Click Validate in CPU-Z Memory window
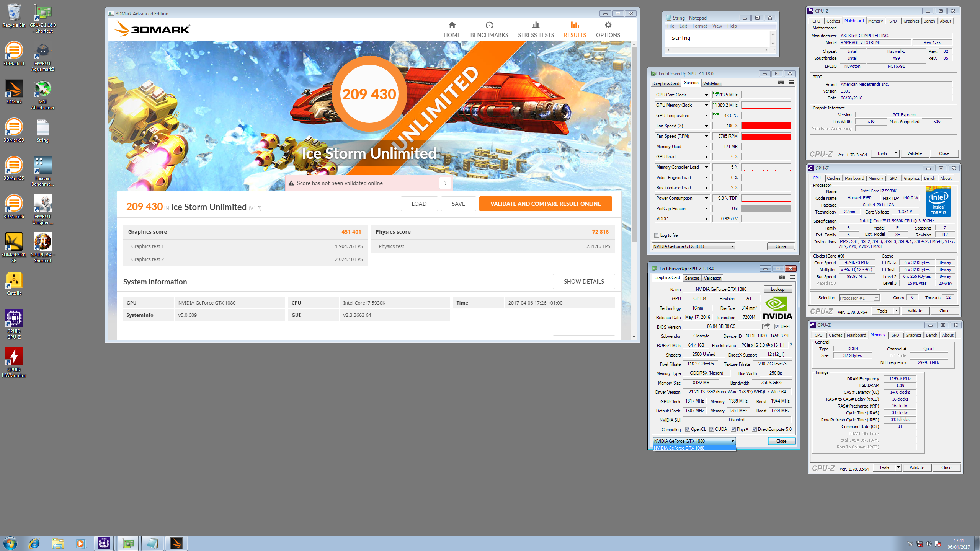This screenshot has height=551, width=980. point(917,468)
